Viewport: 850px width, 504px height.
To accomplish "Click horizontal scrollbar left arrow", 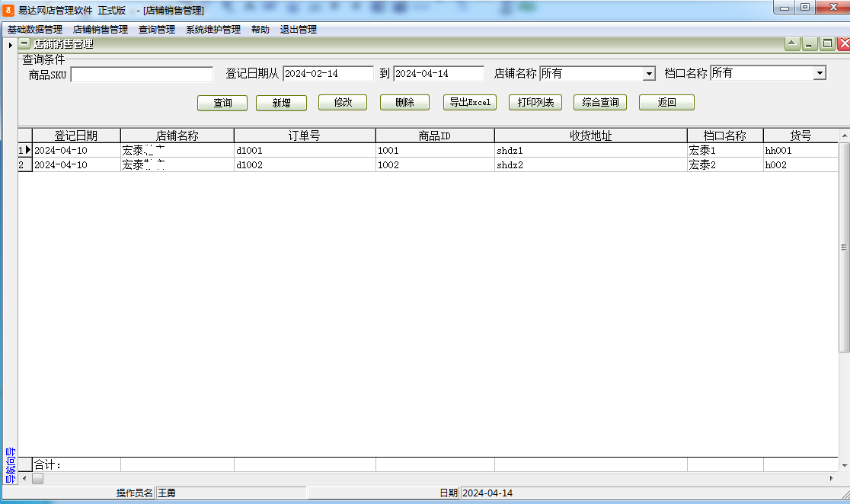I will click(x=24, y=479).
